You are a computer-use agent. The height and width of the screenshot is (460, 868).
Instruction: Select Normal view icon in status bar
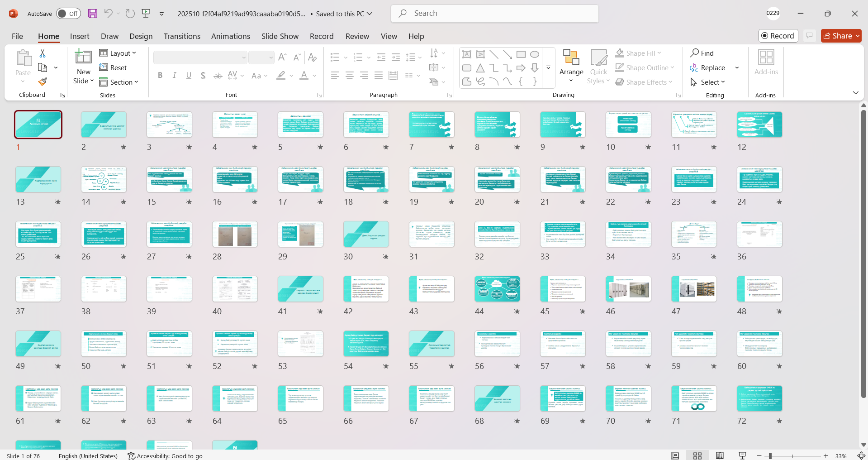click(675, 455)
